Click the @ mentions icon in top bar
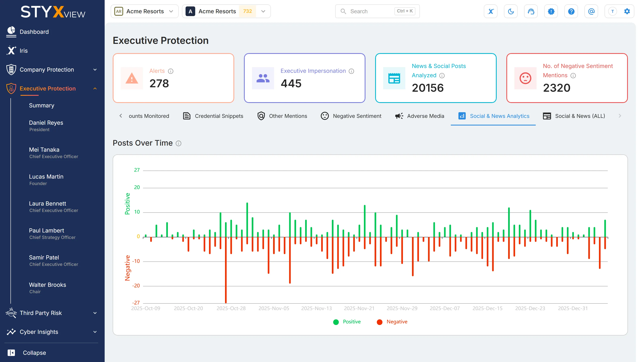The height and width of the screenshot is (362, 644). coord(591,11)
